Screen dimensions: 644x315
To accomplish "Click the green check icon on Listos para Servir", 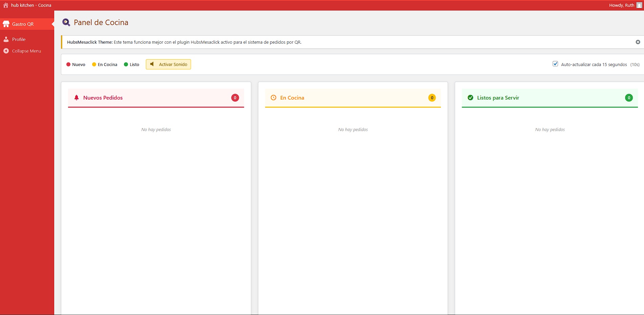I will 470,98.
